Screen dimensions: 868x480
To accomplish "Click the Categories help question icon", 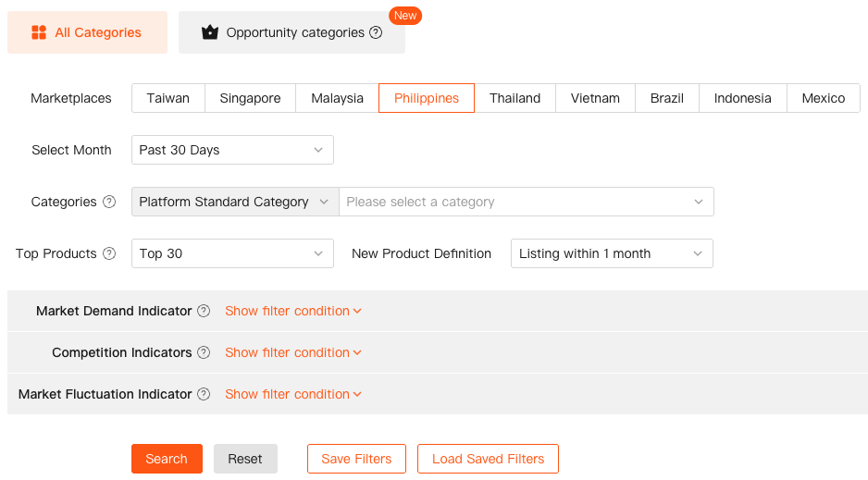I will point(109,202).
